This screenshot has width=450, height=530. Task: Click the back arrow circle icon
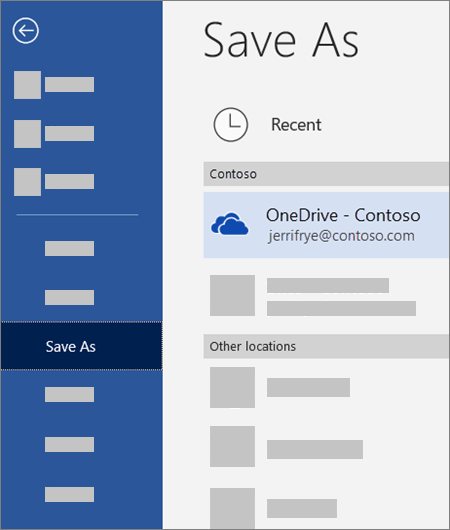pyautogui.click(x=26, y=31)
